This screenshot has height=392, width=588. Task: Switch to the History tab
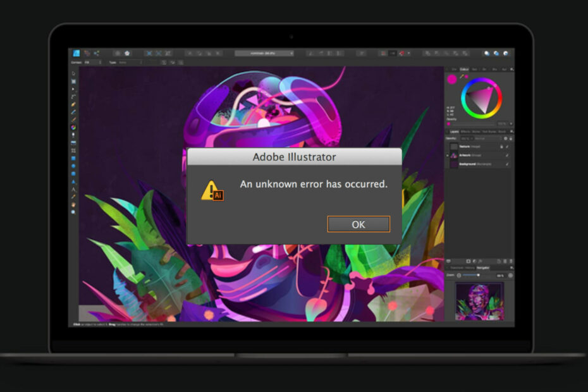pyautogui.click(x=470, y=268)
